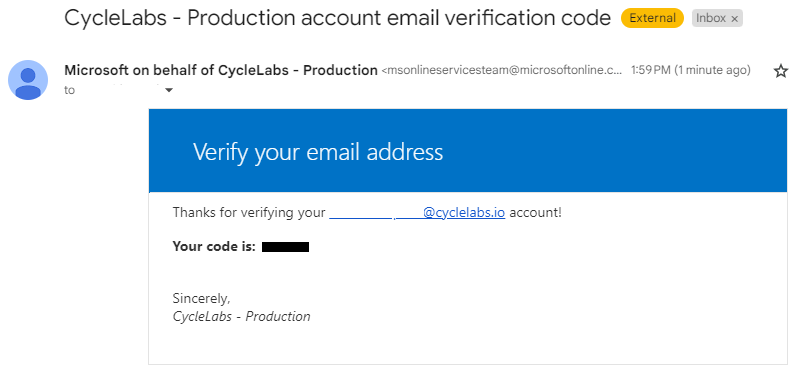The height and width of the screenshot is (375, 800).
Task: Click the msonlineservicesteam sender email address
Action: point(502,70)
